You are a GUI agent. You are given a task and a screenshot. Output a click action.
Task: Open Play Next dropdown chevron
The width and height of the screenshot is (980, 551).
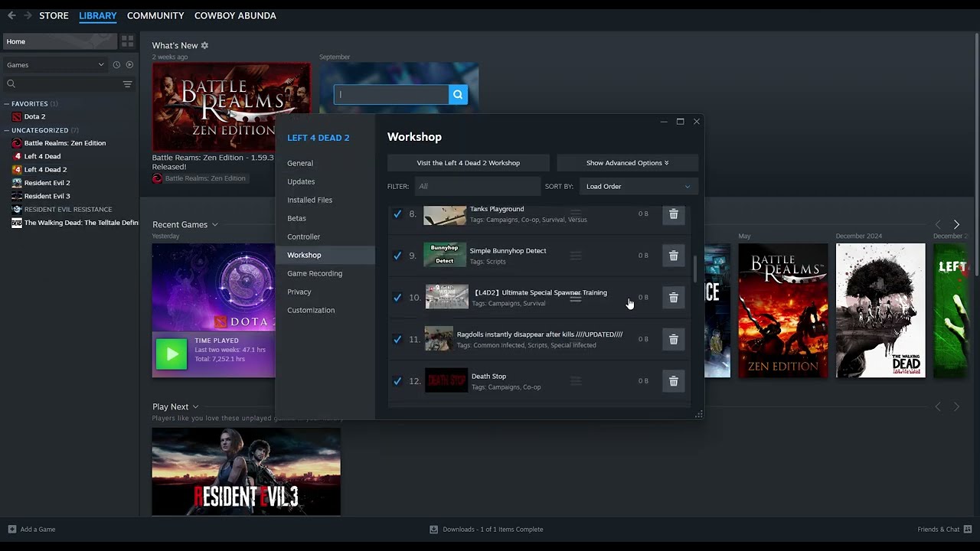[x=195, y=407]
